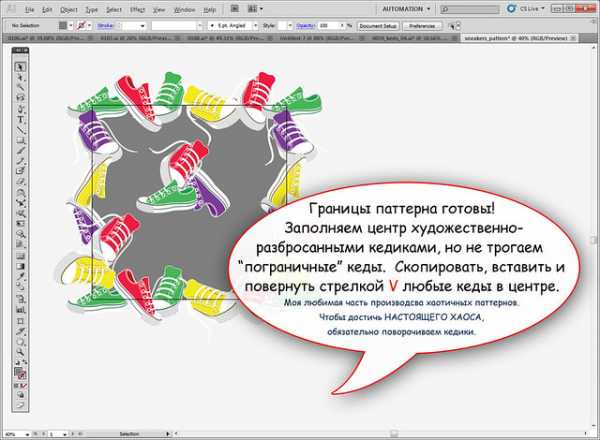Select the Line Segment tool
Screen dimensions: 600x440
[20, 130]
